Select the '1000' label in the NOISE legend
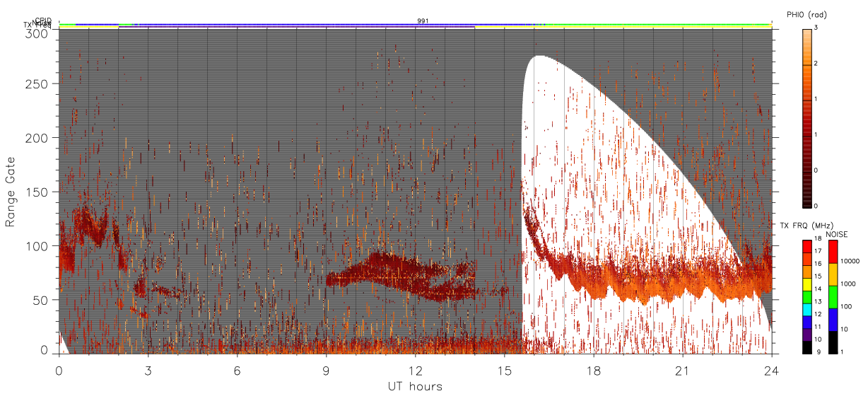The image size is (868, 401). coord(848,284)
